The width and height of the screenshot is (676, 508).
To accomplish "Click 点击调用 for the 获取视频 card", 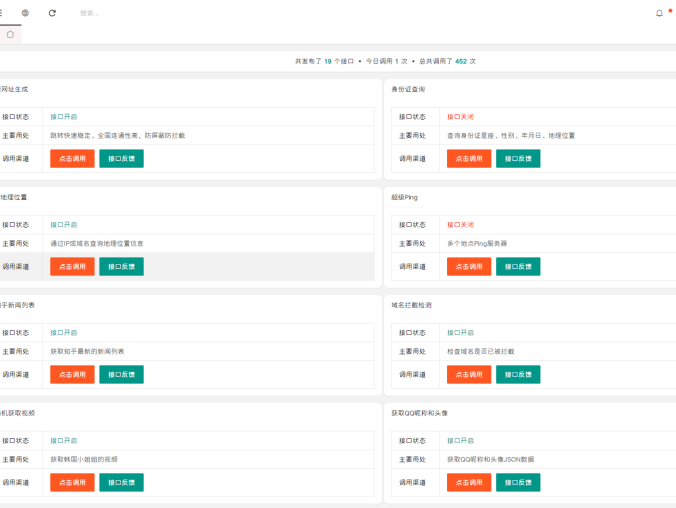I will (x=72, y=482).
